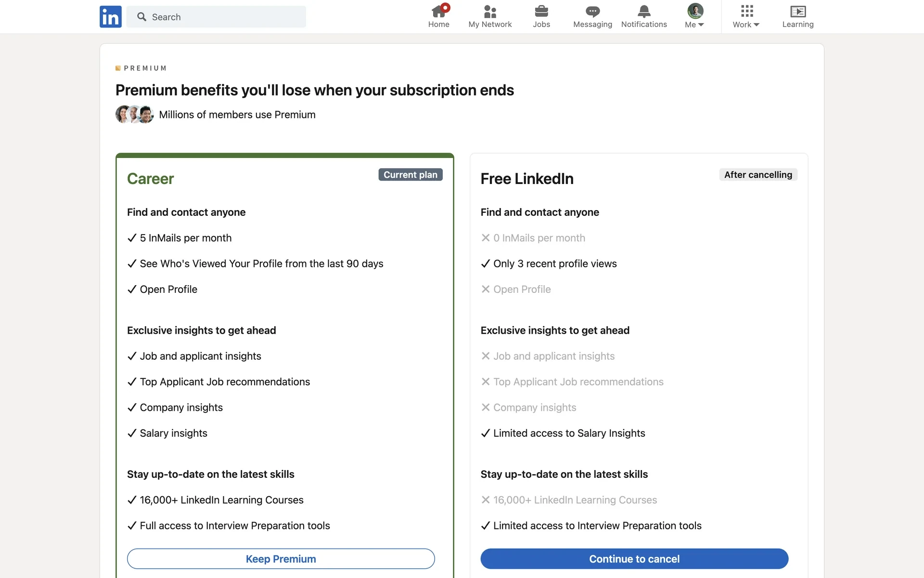Click the member avatars group thumbnail
Image resolution: width=924 pixels, height=578 pixels.
click(135, 115)
